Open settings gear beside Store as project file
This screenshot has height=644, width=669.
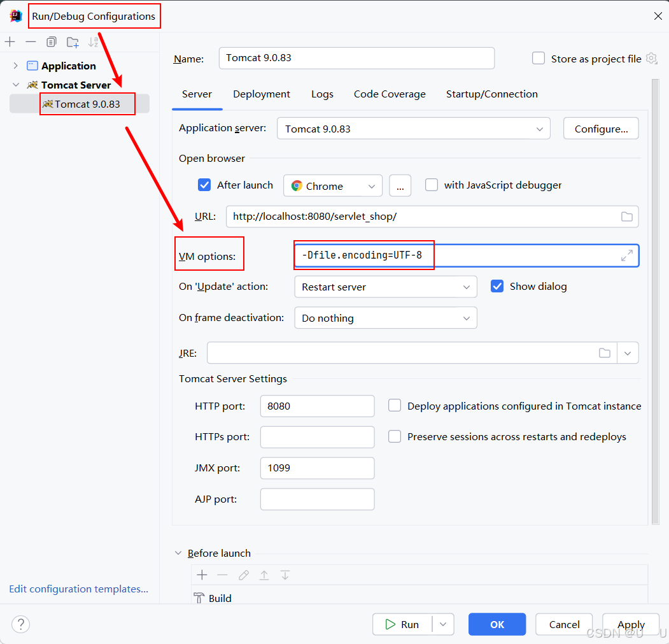[652, 58]
